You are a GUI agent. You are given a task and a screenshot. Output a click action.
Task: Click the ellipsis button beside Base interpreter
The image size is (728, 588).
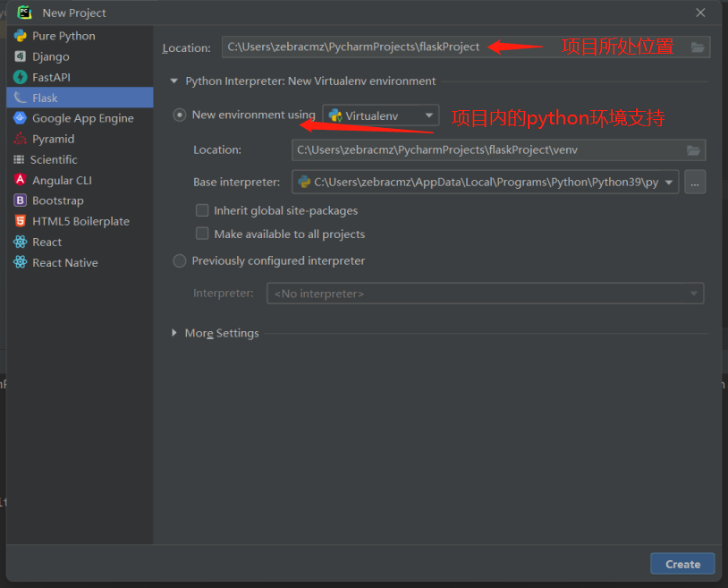pos(695,182)
